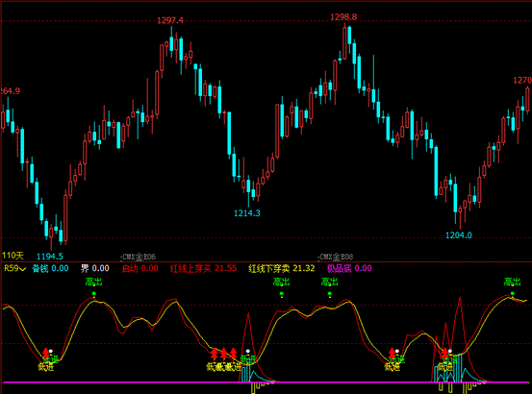Image resolution: width=532 pixels, height=394 pixels.
Task: Open the R59 indicator dropdown arrow
Action: coord(23,269)
